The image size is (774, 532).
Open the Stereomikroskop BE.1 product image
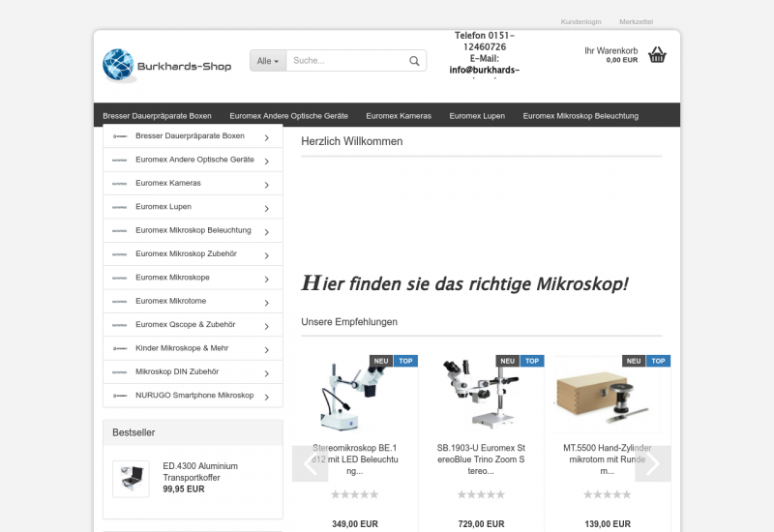[x=354, y=395]
